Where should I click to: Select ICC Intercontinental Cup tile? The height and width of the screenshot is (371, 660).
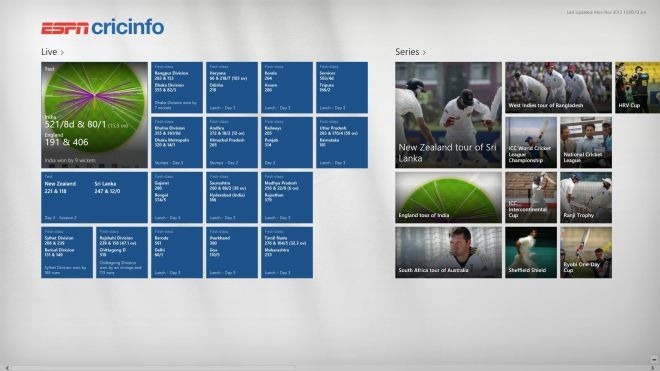click(531, 197)
